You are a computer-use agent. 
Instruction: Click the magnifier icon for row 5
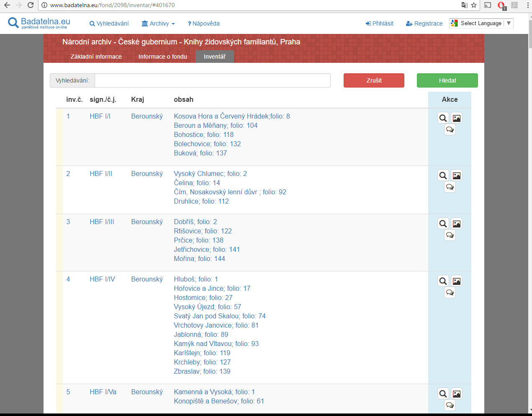coord(443,394)
